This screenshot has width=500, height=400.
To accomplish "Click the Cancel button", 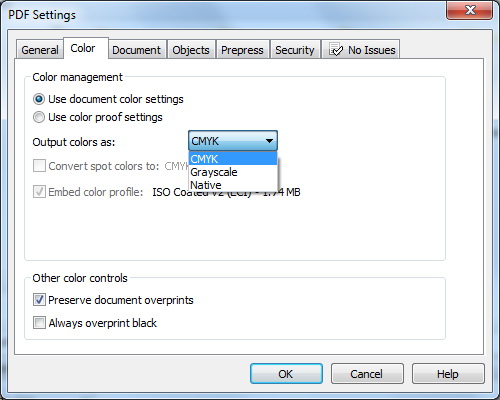I will point(367,374).
